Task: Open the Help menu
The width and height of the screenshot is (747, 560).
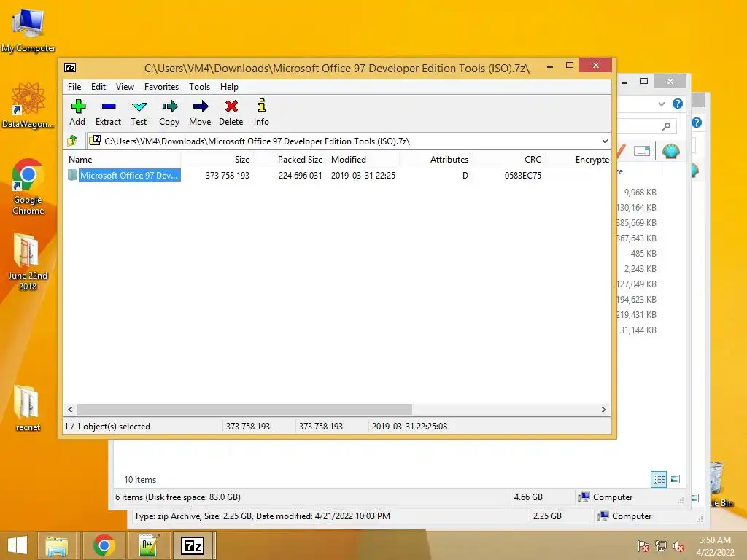Action: point(229,87)
